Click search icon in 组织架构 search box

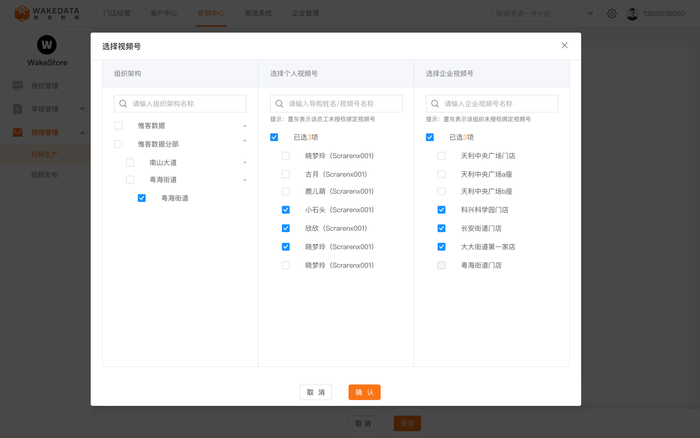pyautogui.click(x=123, y=103)
